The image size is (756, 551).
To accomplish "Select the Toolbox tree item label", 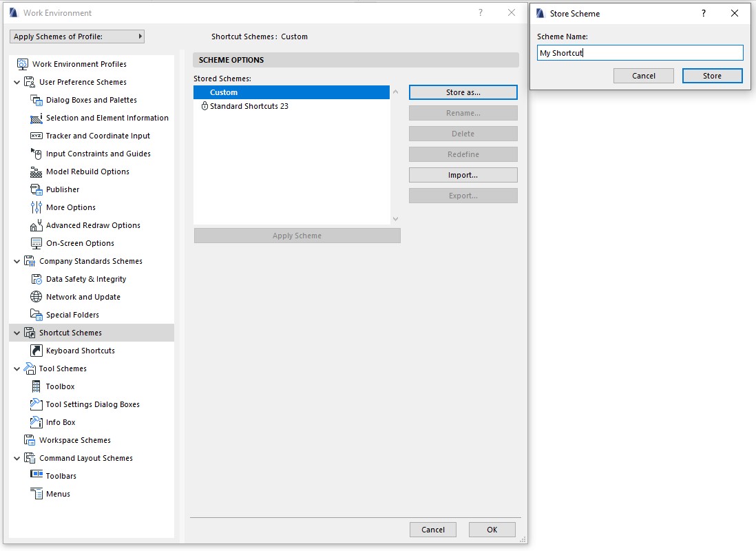I will click(x=61, y=386).
